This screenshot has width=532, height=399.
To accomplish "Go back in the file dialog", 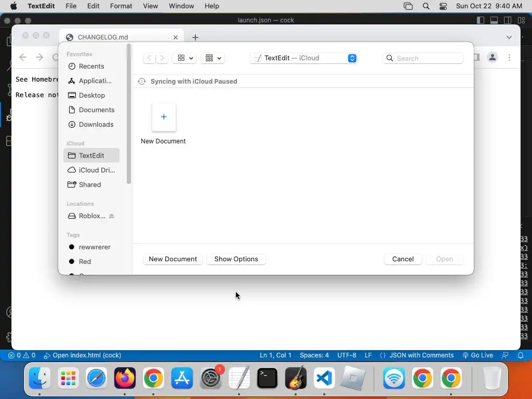I will (x=149, y=58).
